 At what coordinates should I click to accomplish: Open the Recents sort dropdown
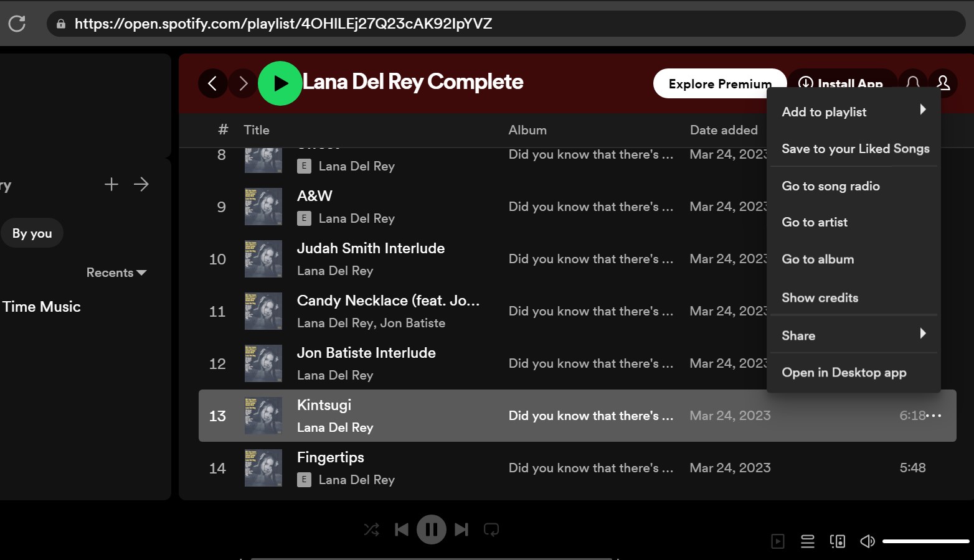(x=116, y=273)
